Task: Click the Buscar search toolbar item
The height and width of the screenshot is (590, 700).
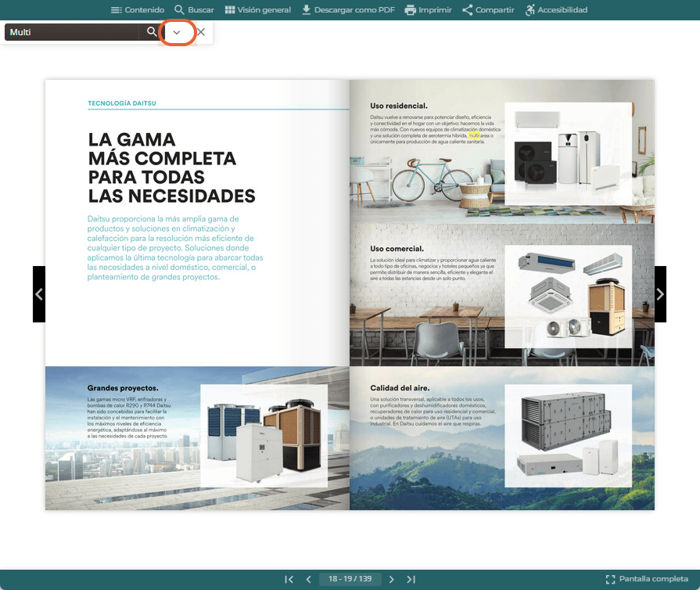Action: [x=194, y=10]
